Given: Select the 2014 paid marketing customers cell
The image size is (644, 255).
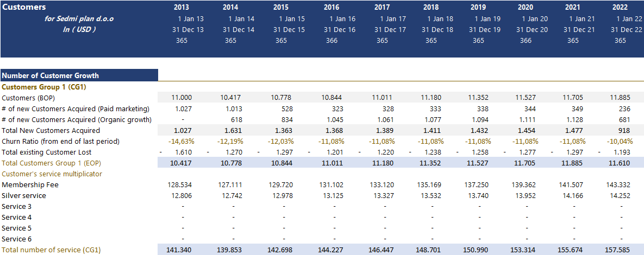Looking at the screenshot, I should coord(233,109).
